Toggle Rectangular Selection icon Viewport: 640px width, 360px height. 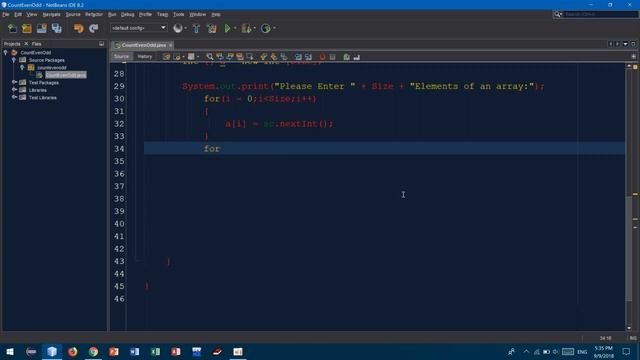tap(250, 57)
